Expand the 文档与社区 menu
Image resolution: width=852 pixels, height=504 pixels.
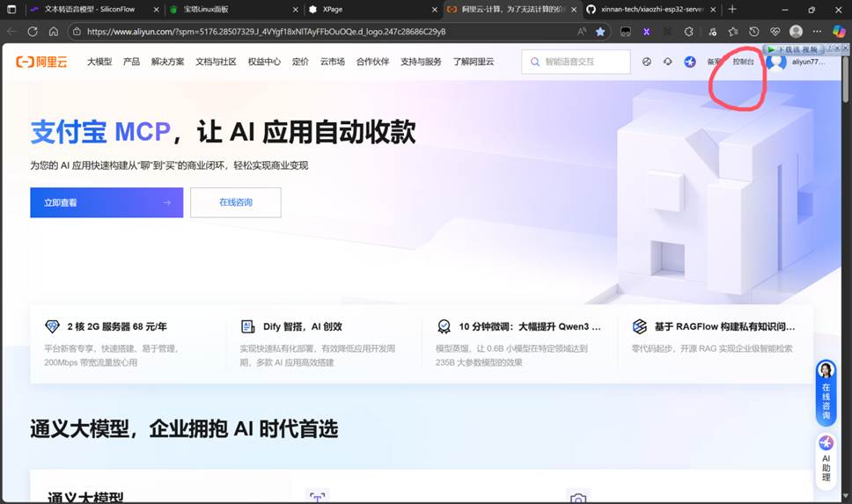(x=216, y=62)
